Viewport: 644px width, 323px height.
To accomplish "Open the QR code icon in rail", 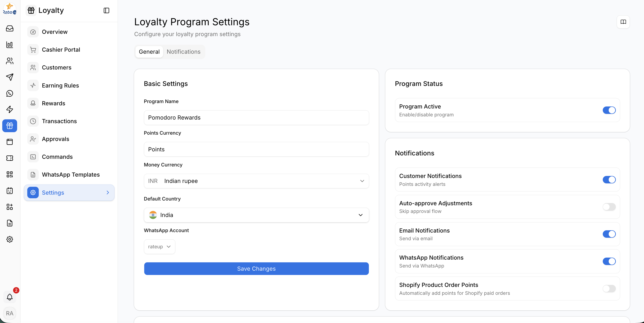I will tap(9, 174).
